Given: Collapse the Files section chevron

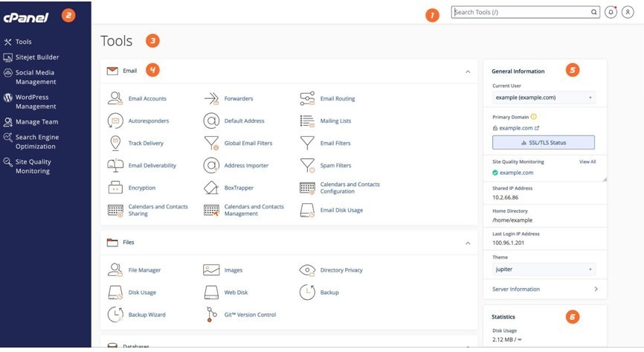Looking at the screenshot, I should point(468,243).
